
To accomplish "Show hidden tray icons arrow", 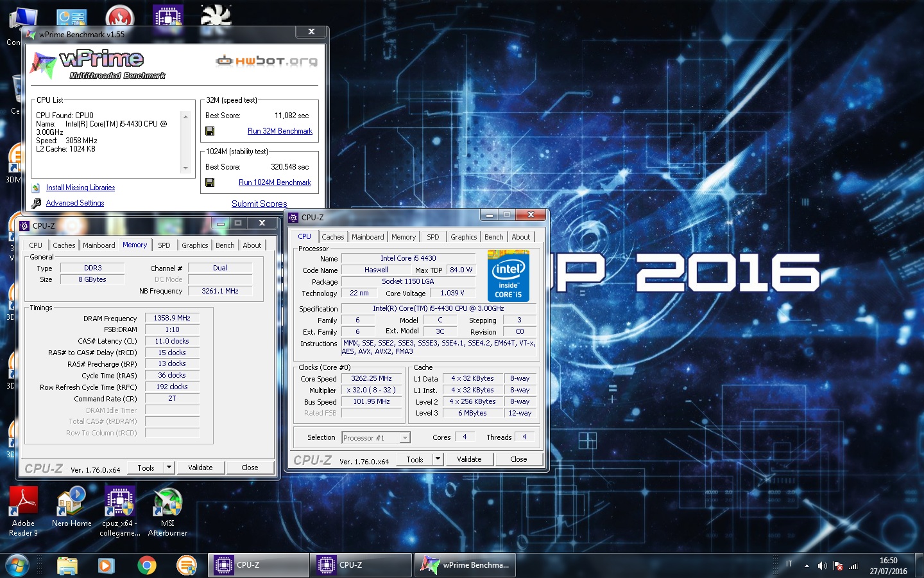I will coord(807,566).
